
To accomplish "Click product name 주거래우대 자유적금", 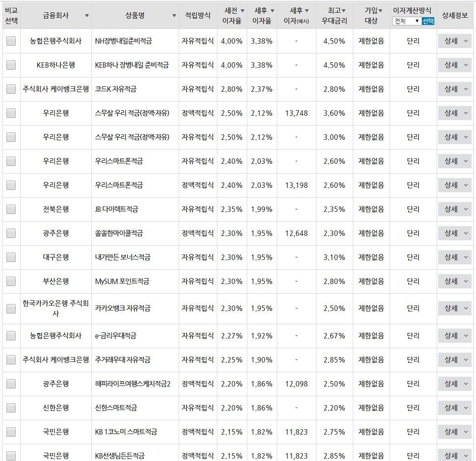I will click(123, 359).
